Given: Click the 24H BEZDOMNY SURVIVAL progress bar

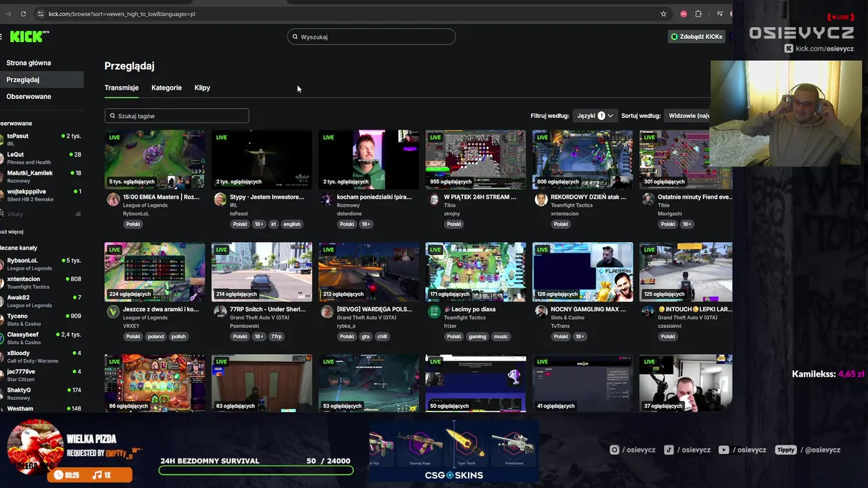Looking at the screenshot, I should pyautogui.click(x=256, y=471).
